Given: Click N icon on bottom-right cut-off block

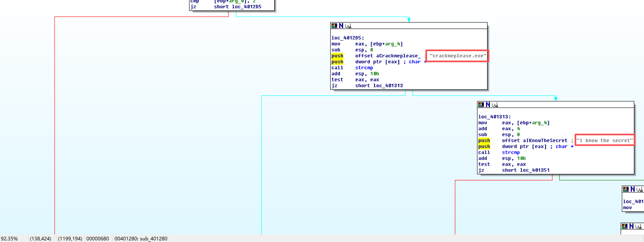Looking at the screenshot, I should coord(631,226).
